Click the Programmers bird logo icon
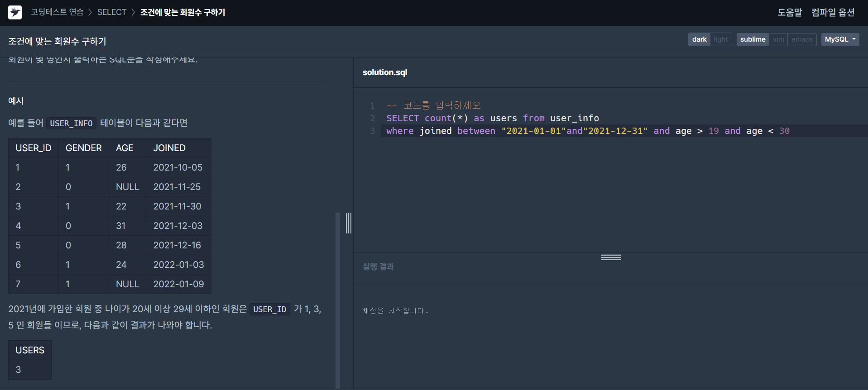Viewport: 868px width, 390px height. click(15, 12)
